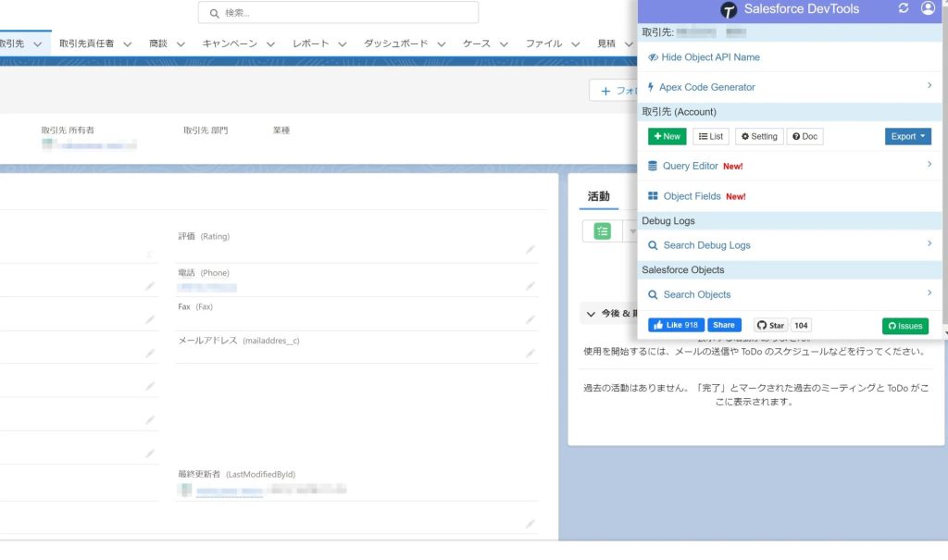Open the Account List button
The width and height of the screenshot is (948, 560).
[711, 137]
